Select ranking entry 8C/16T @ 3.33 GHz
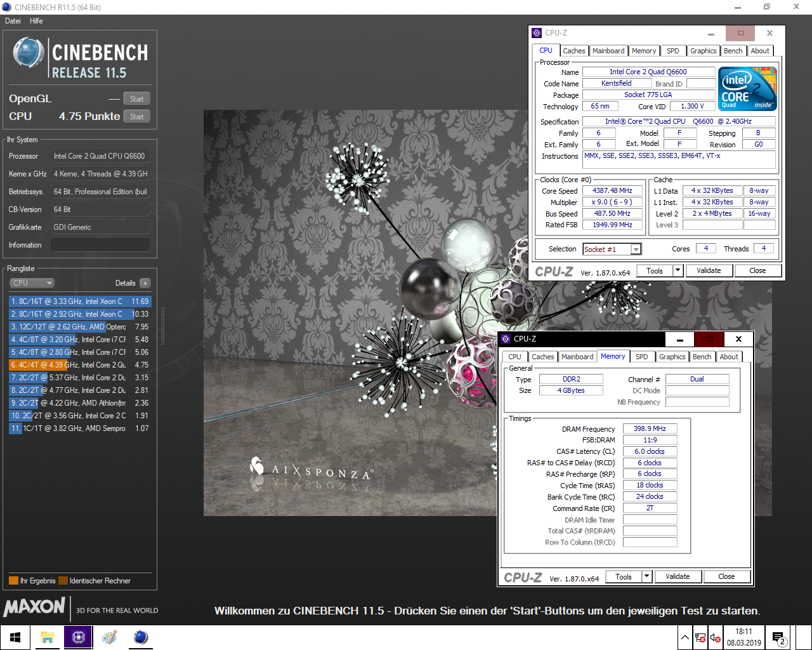The height and width of the screenshot is (650, 812). click(80, 302)
